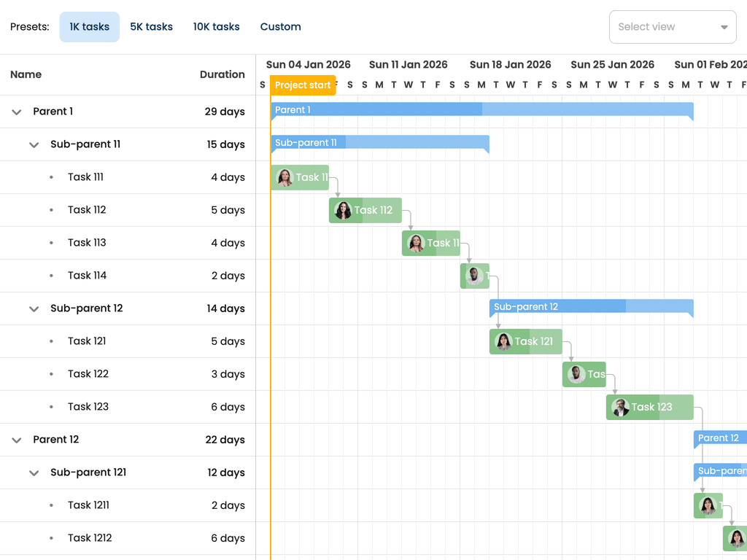
Task: Click the Project start marker
Action: click(303, 85)
